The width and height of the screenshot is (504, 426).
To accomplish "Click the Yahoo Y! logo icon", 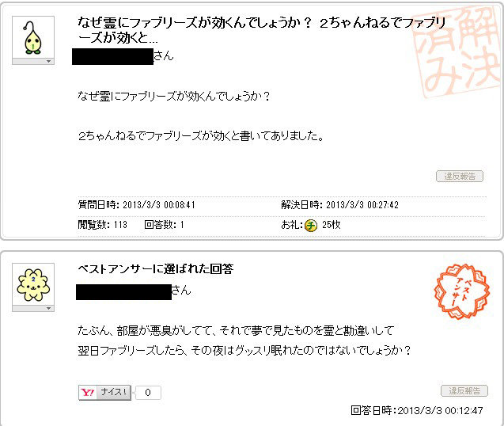I will pos(87,393).
